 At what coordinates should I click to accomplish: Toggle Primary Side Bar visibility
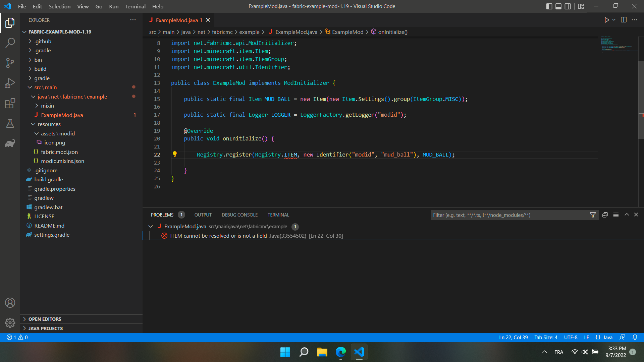tap(549, 6)
